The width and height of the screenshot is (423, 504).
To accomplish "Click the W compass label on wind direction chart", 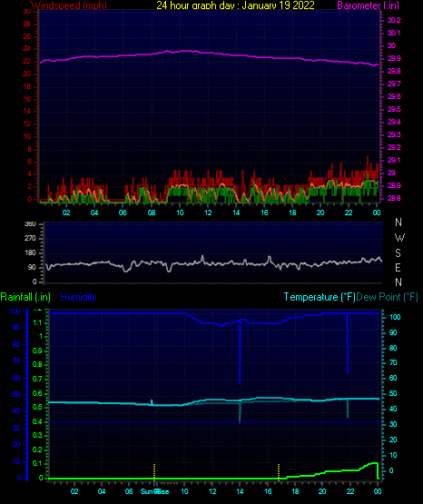I will pyautogui.click(x=399, y=238).
